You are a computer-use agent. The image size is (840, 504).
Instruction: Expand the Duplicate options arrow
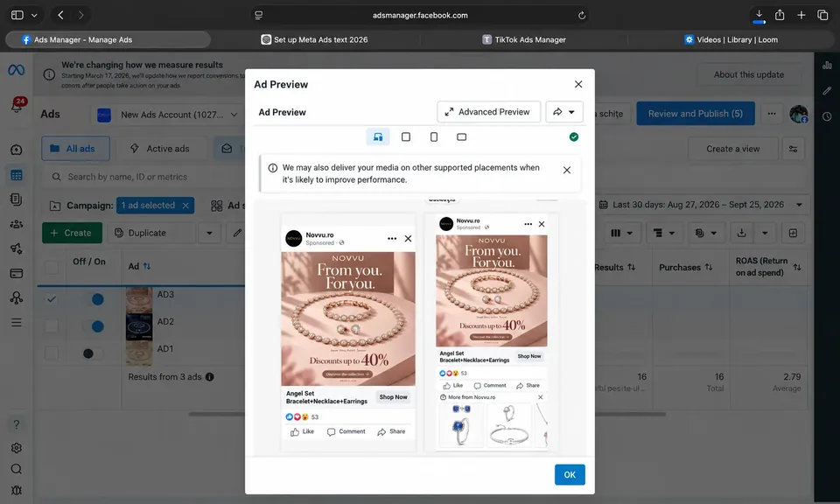209,233
